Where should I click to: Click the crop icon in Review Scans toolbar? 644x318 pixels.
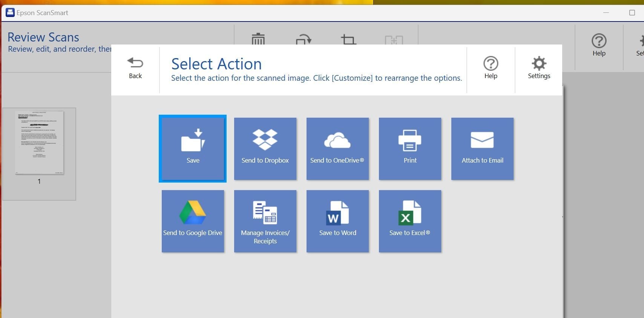tap(349, 39)
